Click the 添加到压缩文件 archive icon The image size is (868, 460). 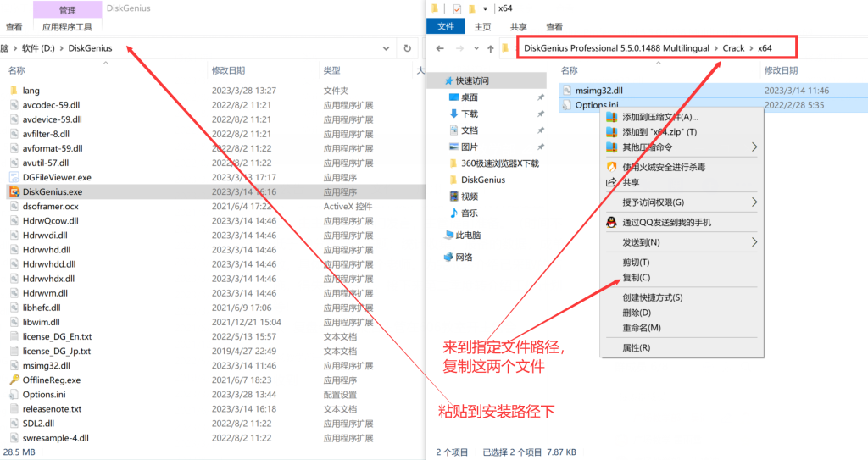pos(612,117)
